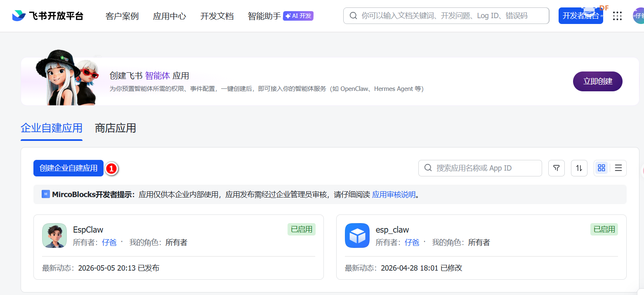Click the 2026-04-28 18:01 已修改 text
The width and height of the screenshot is (644, 295).
point(422,268)
